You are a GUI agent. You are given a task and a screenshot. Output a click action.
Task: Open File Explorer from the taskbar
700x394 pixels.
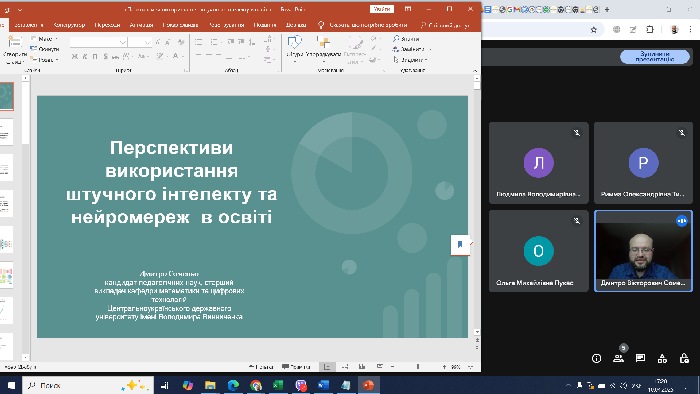coord(210,385)
